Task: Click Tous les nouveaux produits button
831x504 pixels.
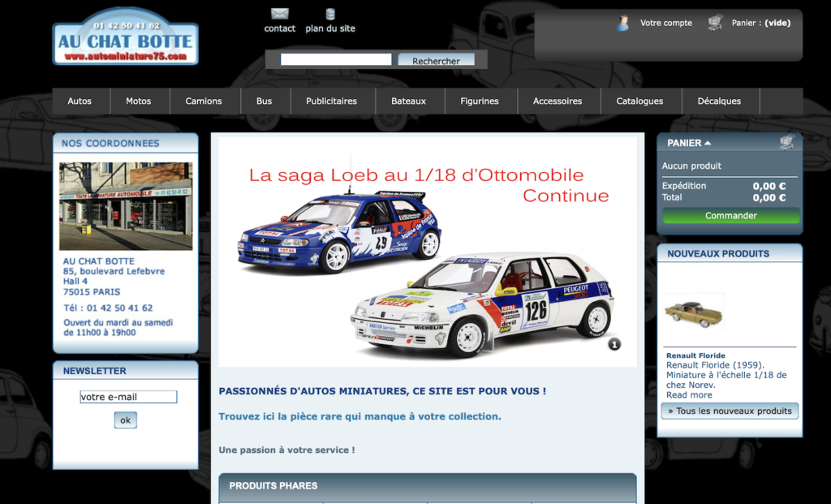Action: pyautogui.click(x=729, y=411)
